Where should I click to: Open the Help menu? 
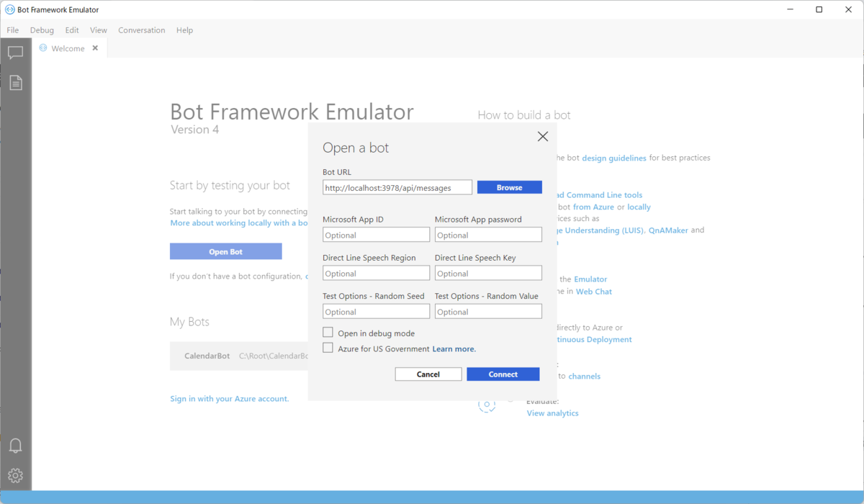click(x=184, y=30)
